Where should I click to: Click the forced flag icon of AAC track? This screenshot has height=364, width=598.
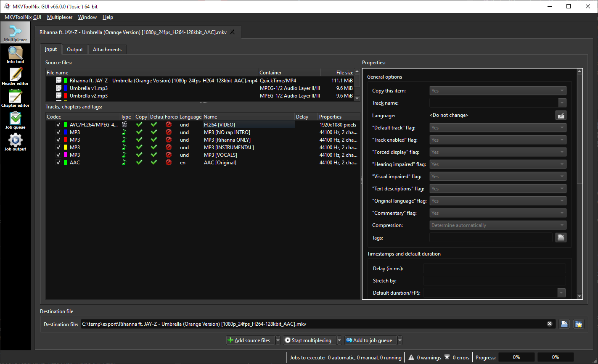169,162
